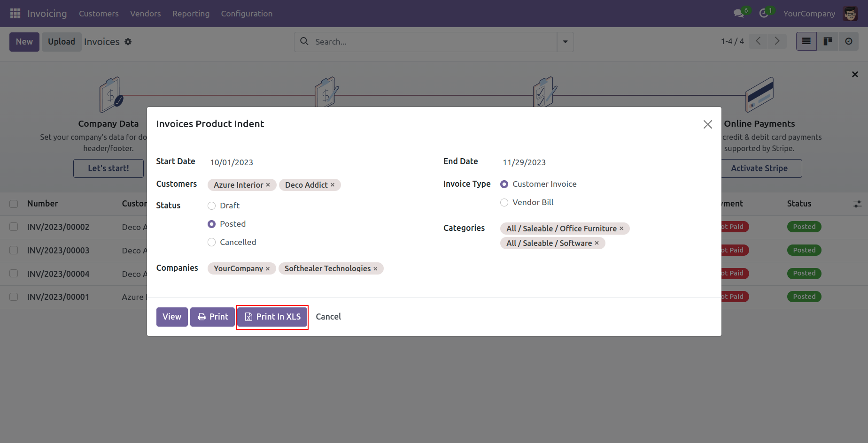The width and height of the screenshot is (868, 443).
Task: Close the onboarding banner
Action: [855, 74]
